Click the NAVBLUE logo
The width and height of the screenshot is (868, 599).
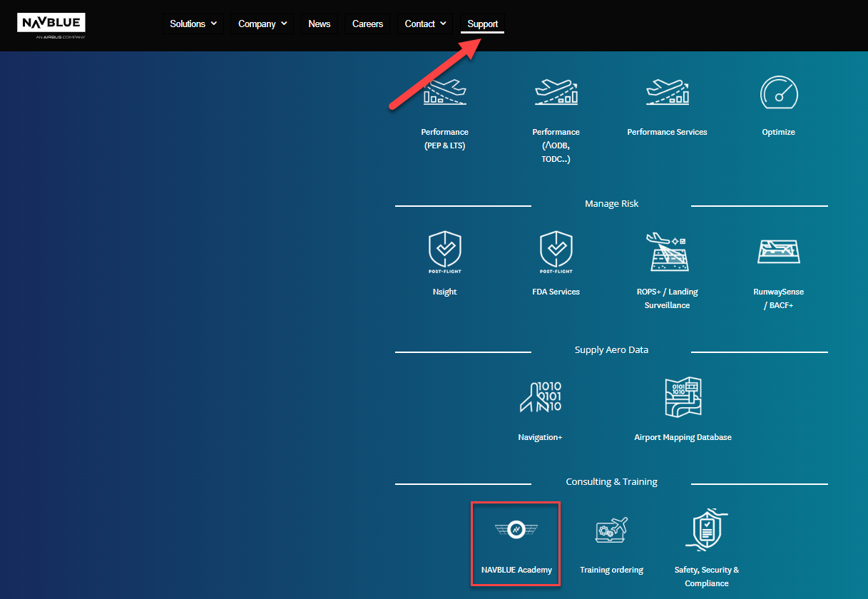coord(51,26)
